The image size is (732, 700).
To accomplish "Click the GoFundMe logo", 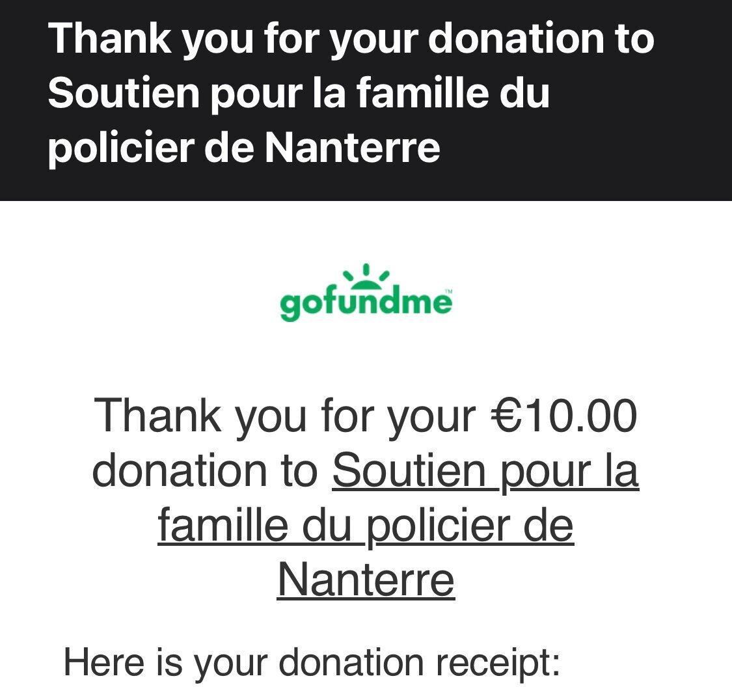I will (366, 293).
